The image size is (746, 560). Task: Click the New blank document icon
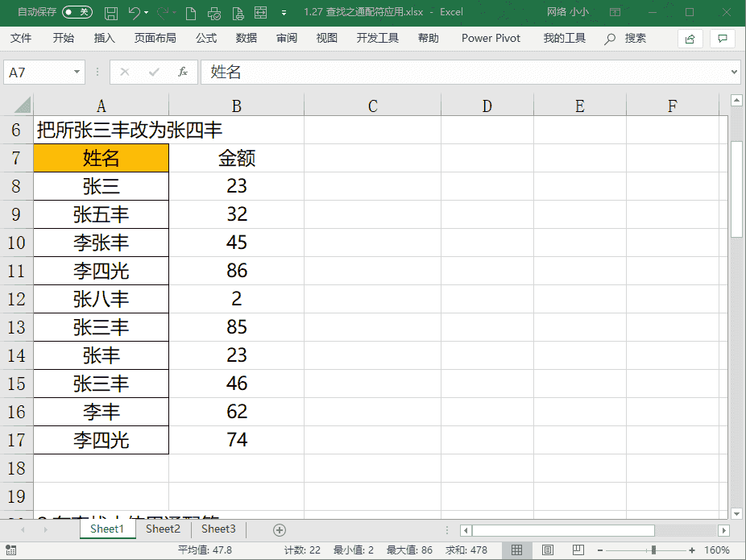point(191,13)
